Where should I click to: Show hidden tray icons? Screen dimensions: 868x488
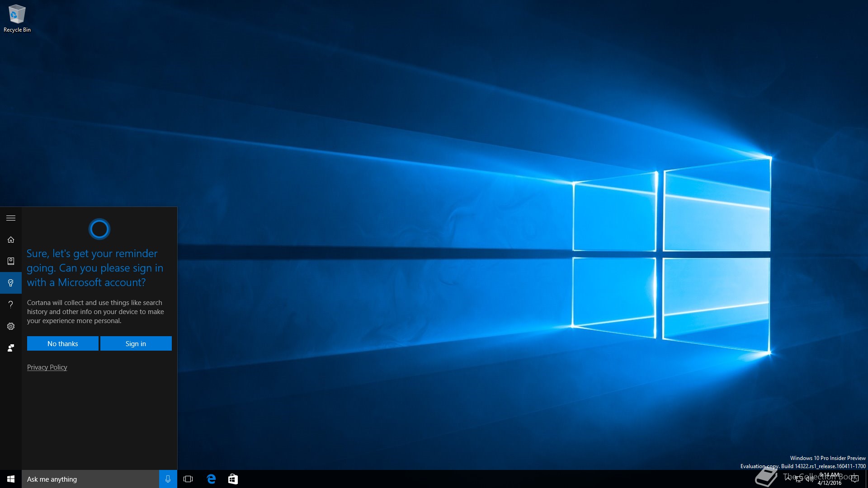788,479
